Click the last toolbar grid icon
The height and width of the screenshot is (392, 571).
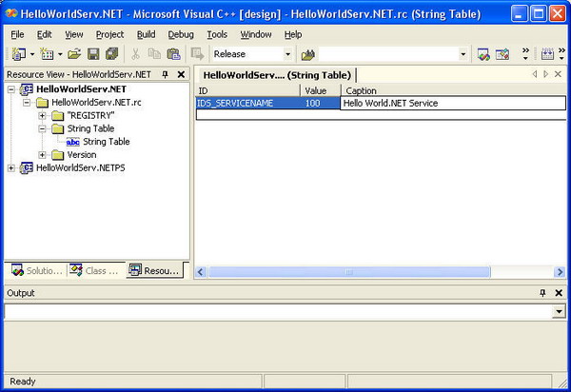[x=547, y=54]
